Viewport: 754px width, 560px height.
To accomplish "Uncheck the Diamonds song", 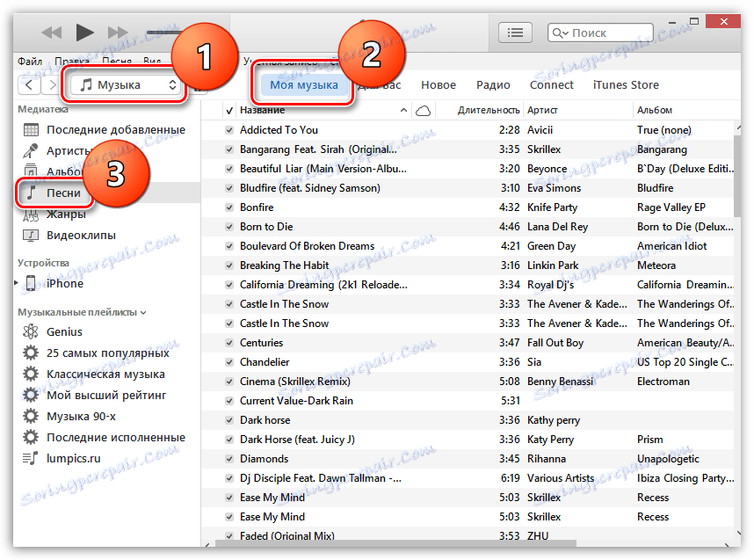I will 229,459.
